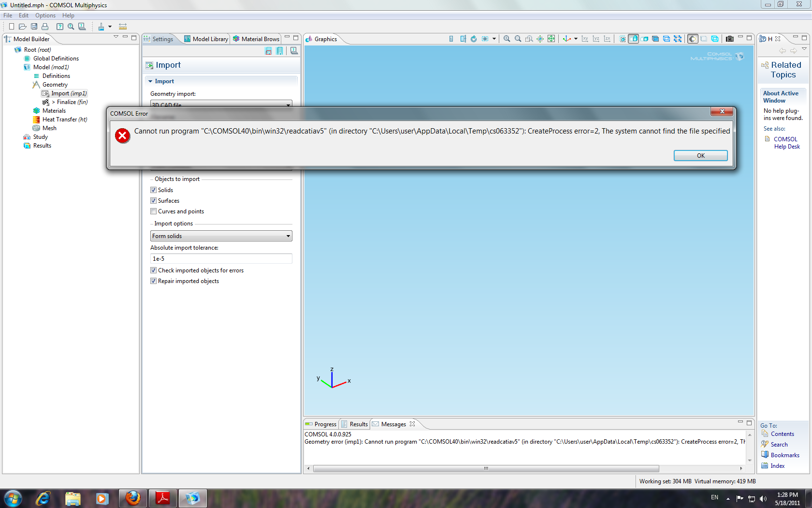Open the Options menu
The image size is (812, 508).
coord(45,15)
